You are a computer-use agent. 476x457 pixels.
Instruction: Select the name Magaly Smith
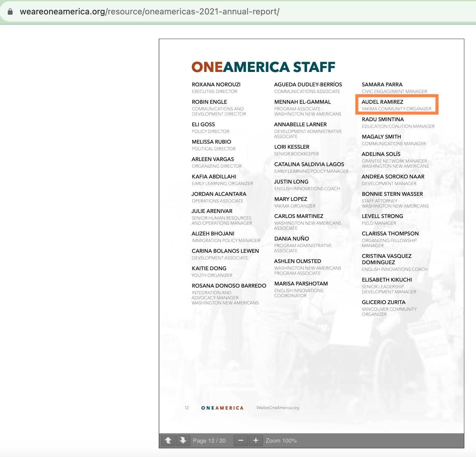point(381,137)
